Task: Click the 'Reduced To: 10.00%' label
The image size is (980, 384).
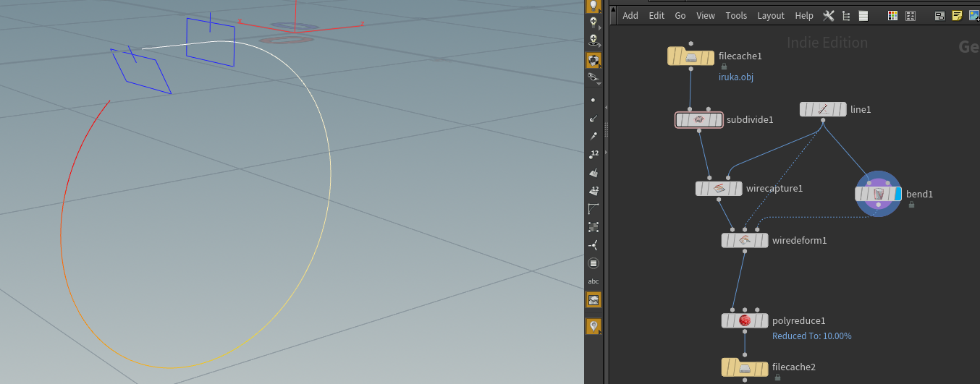Action: click(x=811, y=336)
